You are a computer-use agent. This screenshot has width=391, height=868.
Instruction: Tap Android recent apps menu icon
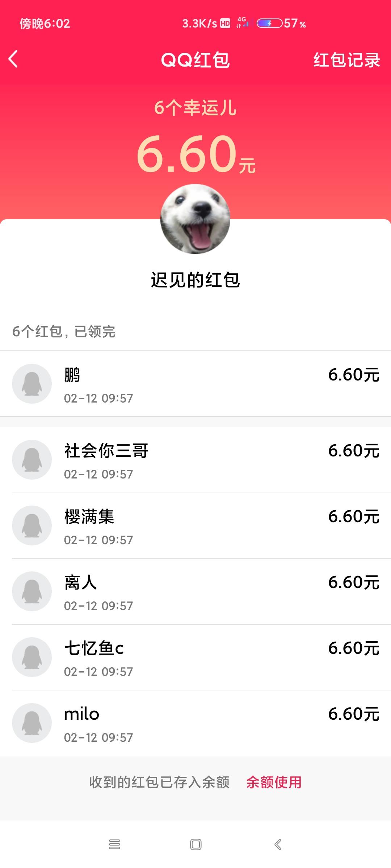tap(114, 844)
